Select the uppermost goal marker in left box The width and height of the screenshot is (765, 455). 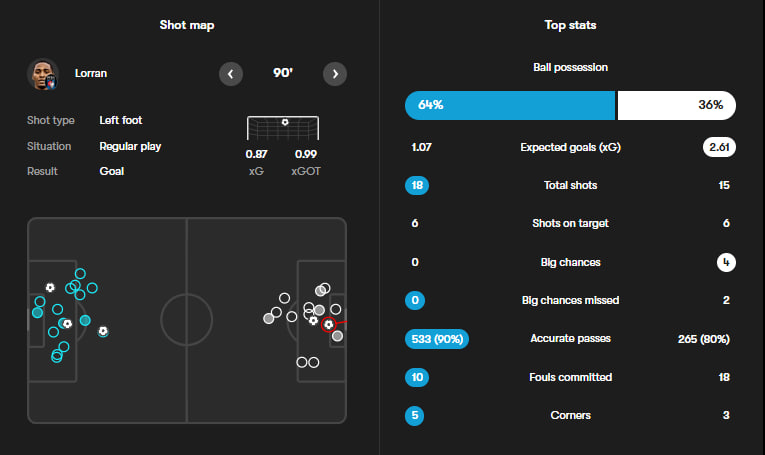pos(50,287)
